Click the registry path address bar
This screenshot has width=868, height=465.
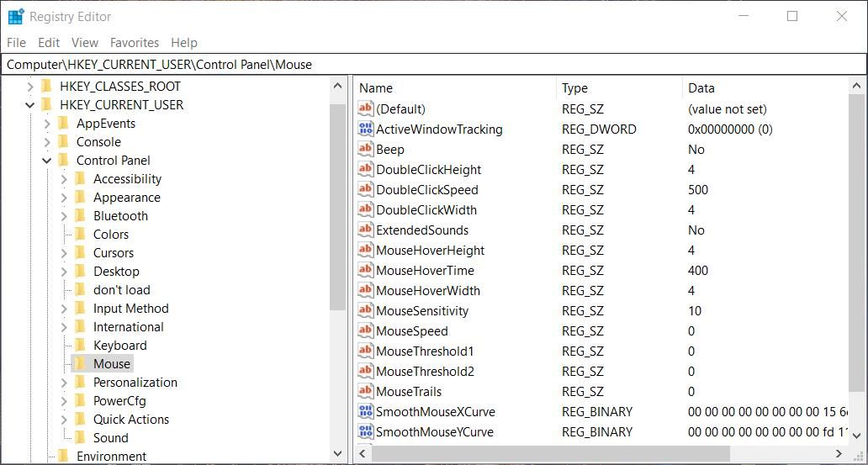click(x=433, y=64)
